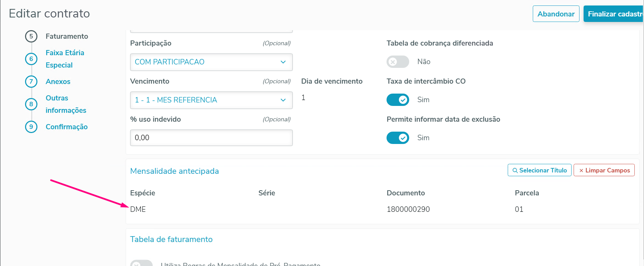Click Espécie value DME
Viewport: 644px width, 266px height.
point(138,209)
